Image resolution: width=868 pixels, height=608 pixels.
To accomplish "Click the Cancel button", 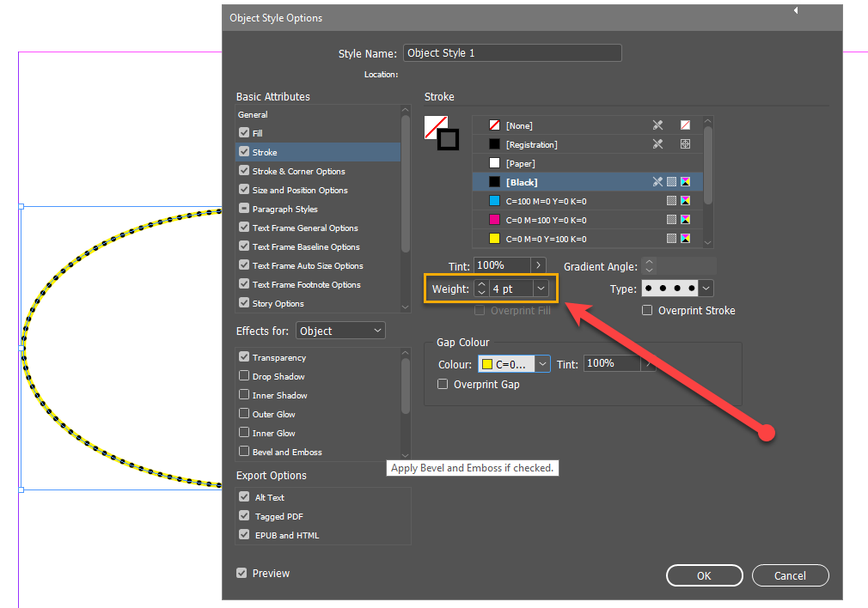I will [x=790, y=575].
